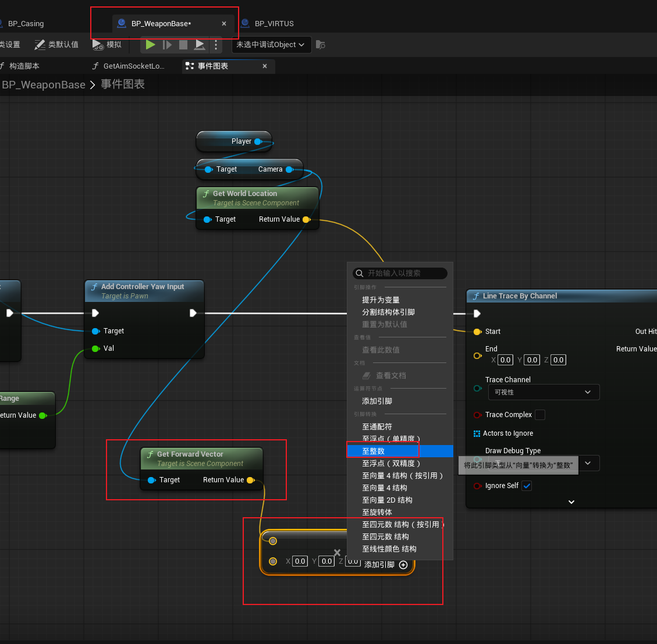Select 至整数 conversion entry
This screenshot has height=644, width=657.
click(x=400, y=451)
